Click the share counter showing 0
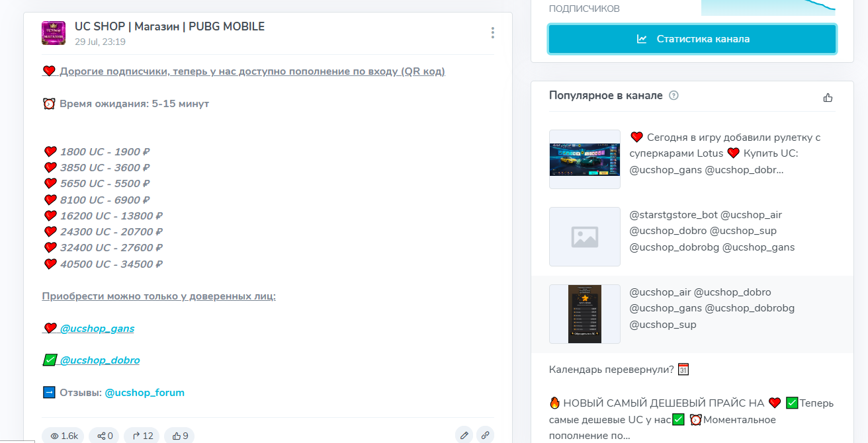The width and height of the screenshot is (868, 443). click(105, 436)
